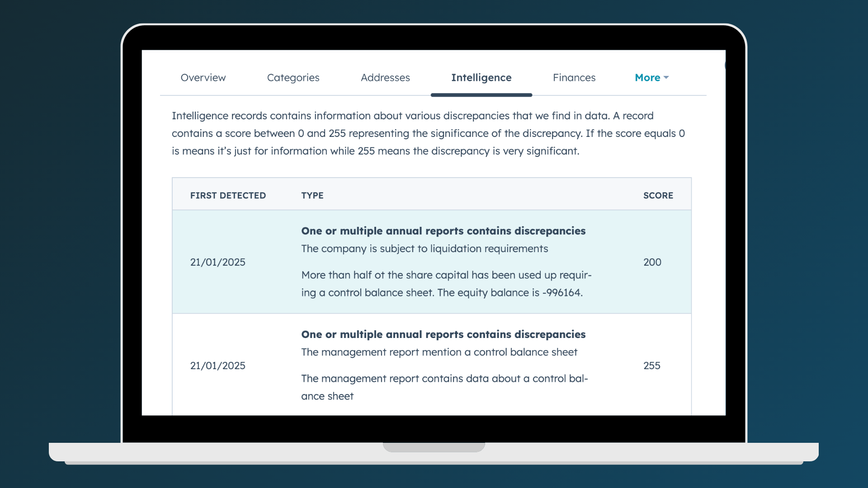
Task: Click the date in the score 255 row
Action: point(217,366)
